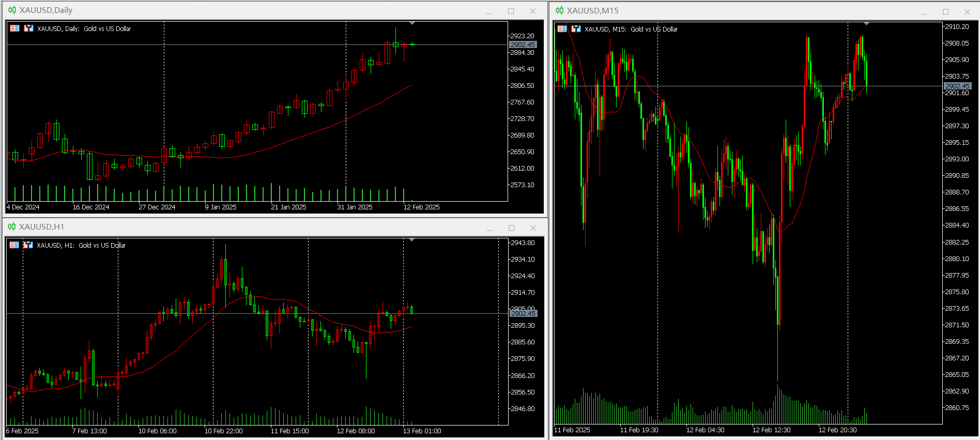The width and height of the screenshot is (980, 440).
Task: Grab the chart shift triangle in M15 chart
Action: [x=866, y=24]
